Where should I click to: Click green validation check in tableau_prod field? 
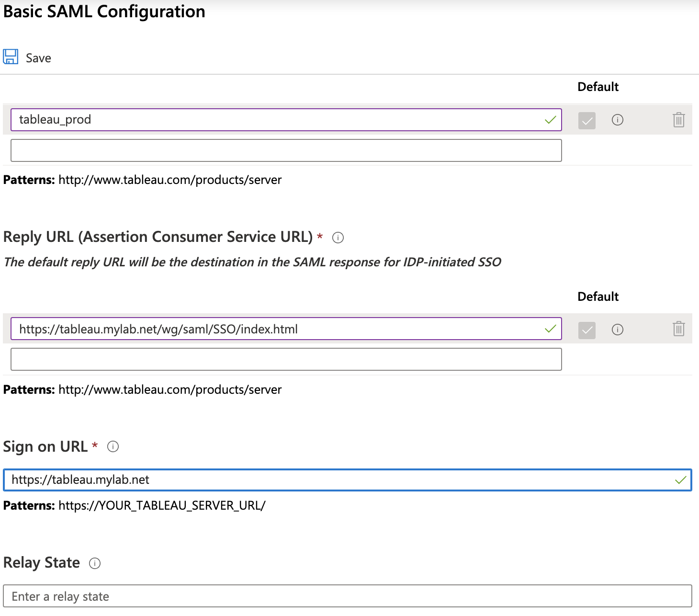(551, 120)
